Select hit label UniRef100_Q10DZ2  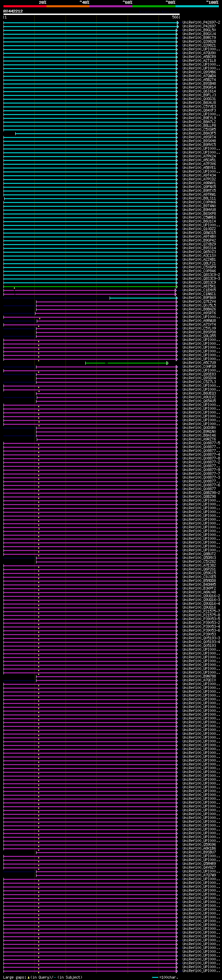199,229
